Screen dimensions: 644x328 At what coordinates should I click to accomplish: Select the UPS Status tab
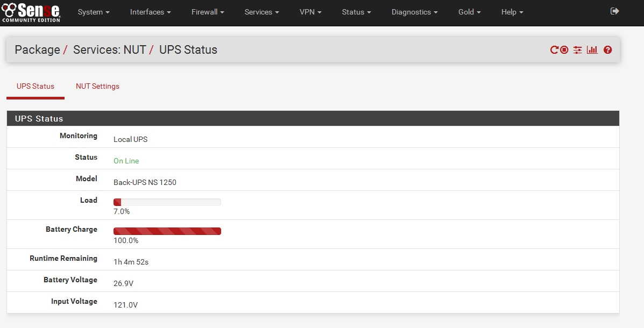tap(36, 86)
